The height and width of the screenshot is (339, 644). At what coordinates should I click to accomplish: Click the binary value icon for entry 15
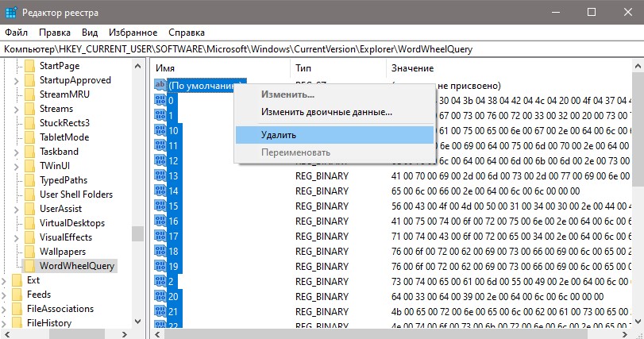(160, 206)
